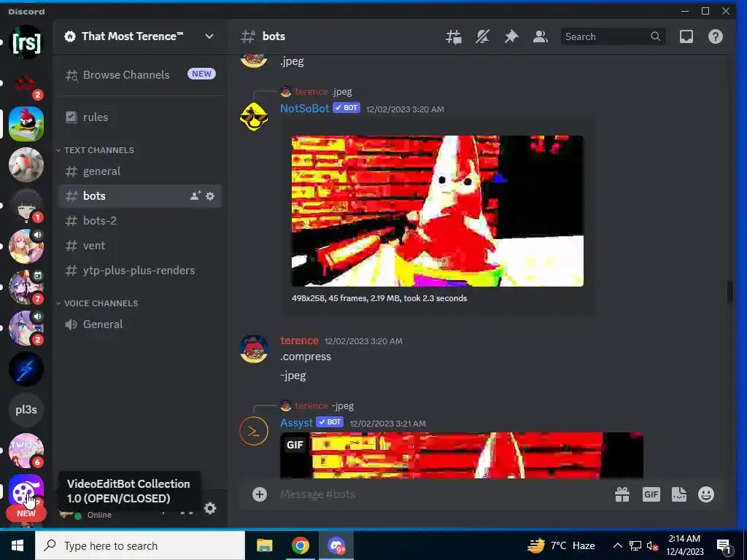Image resolution: width=747 pixels, height=560 pixels.
Task: Open Google Chrome from taskbar
Action: [300, 545]
